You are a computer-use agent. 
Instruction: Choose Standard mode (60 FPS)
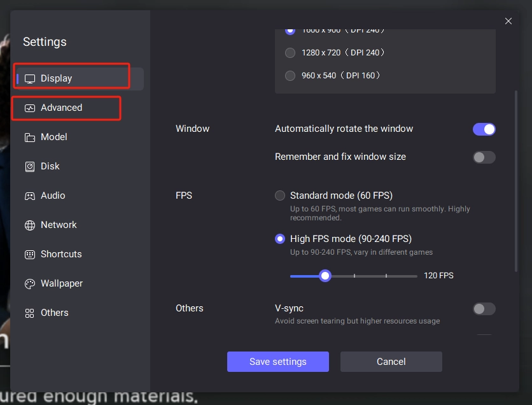tap(279, 195)
